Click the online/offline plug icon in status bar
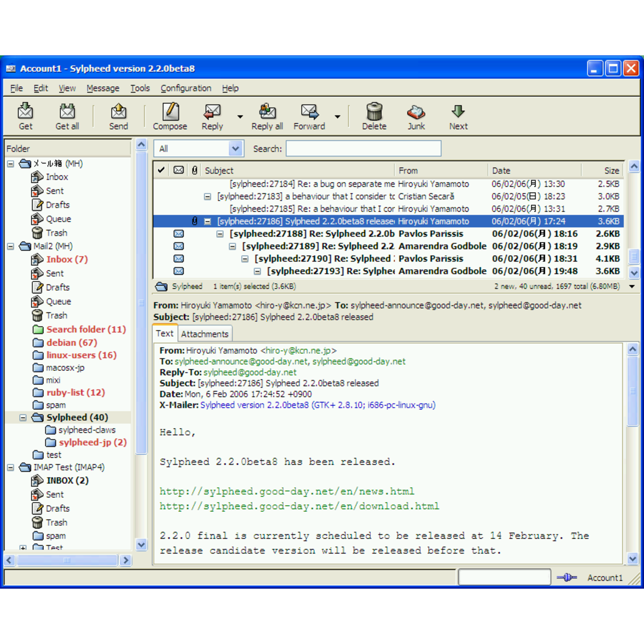The height and width of the screenshot is (644, 644). pyautogui.click(x=567, y=577)
